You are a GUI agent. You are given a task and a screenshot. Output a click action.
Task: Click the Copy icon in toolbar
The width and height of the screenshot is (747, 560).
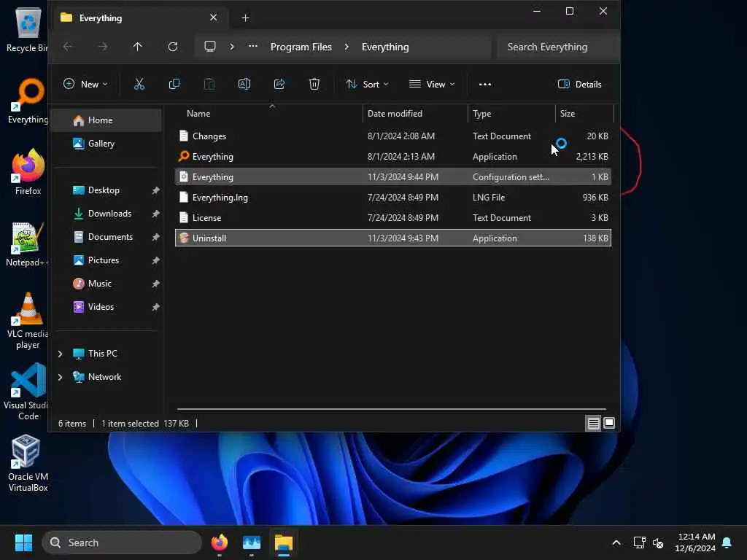174,85
